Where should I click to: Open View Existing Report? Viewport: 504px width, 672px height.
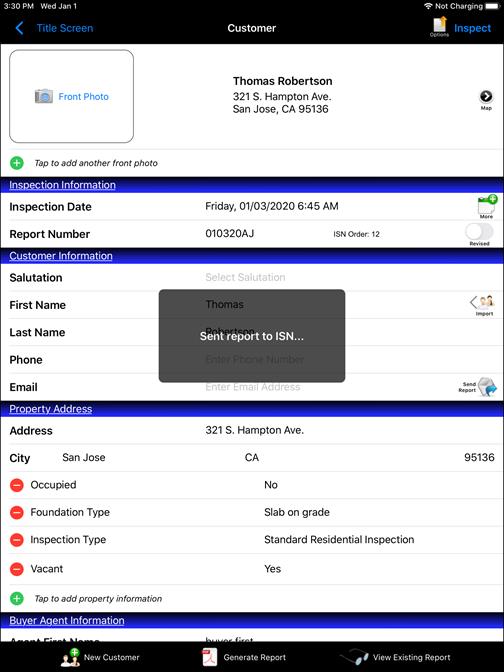(396, 657)
